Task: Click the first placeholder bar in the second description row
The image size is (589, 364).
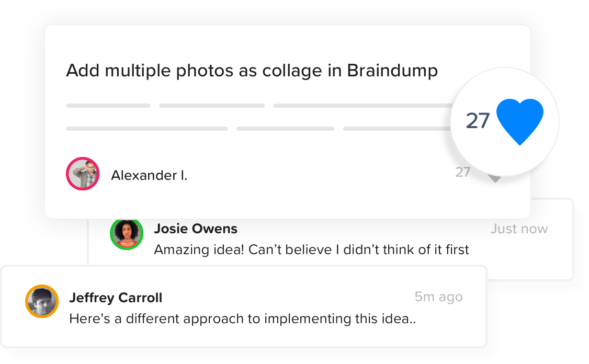Action: click(147, 129)
